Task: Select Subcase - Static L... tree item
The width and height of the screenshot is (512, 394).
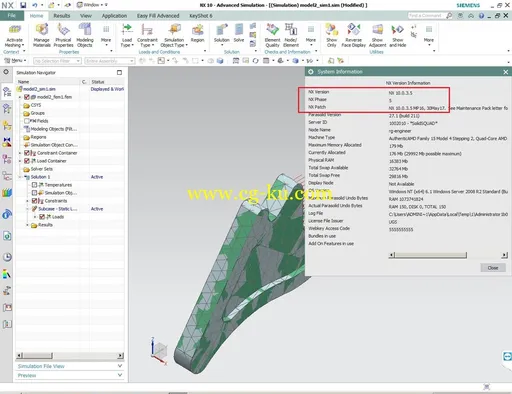Action: pos(58,209)
